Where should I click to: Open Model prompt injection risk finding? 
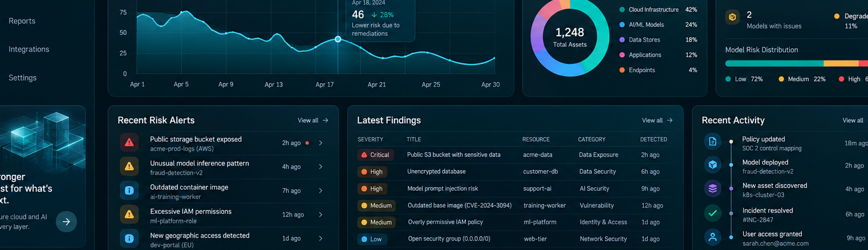coord(442,189)
